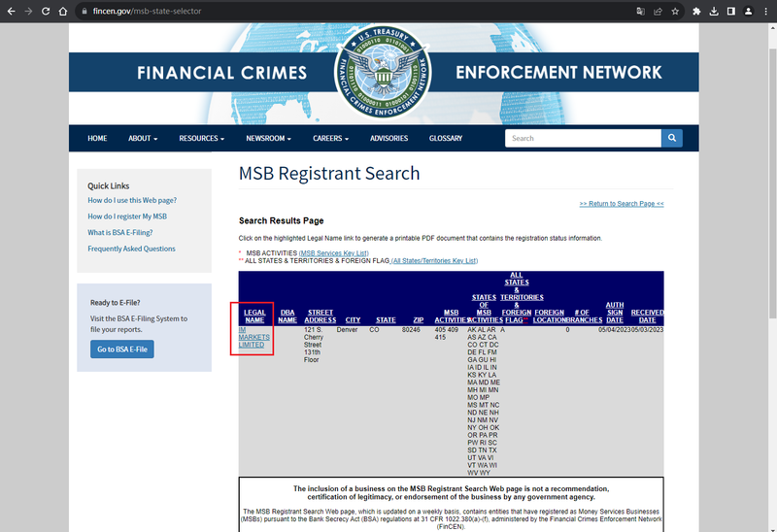Click the 'Quick Links' sidebar heading
The image size is (777, 532).
point(109,185)
